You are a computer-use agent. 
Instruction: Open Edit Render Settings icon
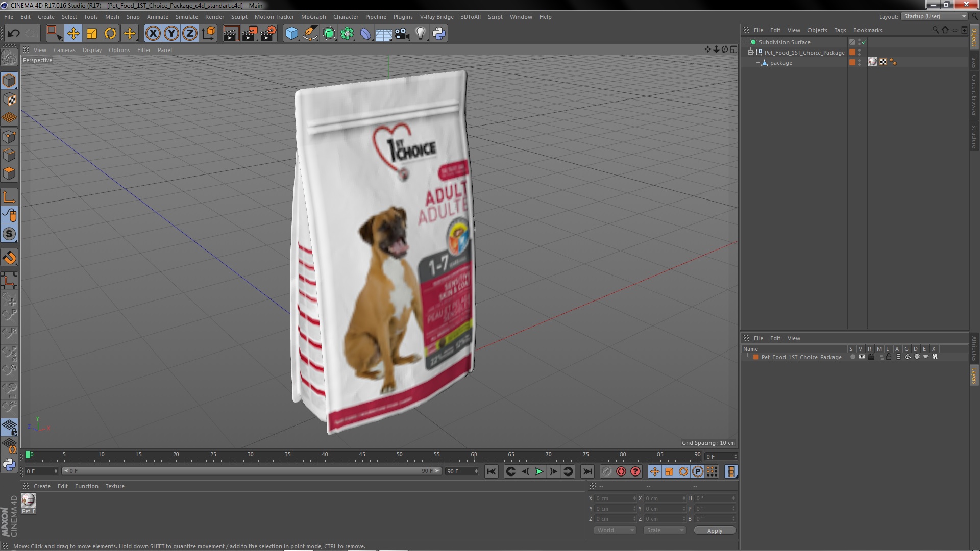pos(268,34)
